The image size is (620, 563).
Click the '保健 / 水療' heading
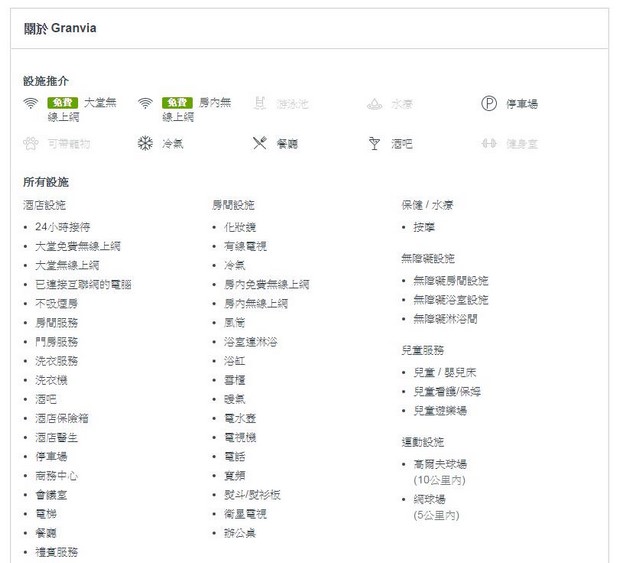point(427,205)
